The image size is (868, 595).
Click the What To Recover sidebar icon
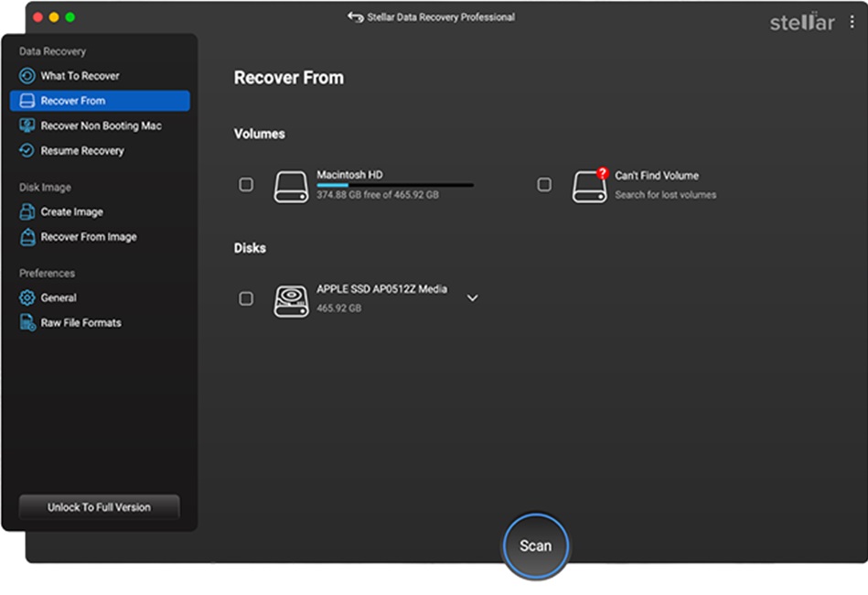[27, 76]
